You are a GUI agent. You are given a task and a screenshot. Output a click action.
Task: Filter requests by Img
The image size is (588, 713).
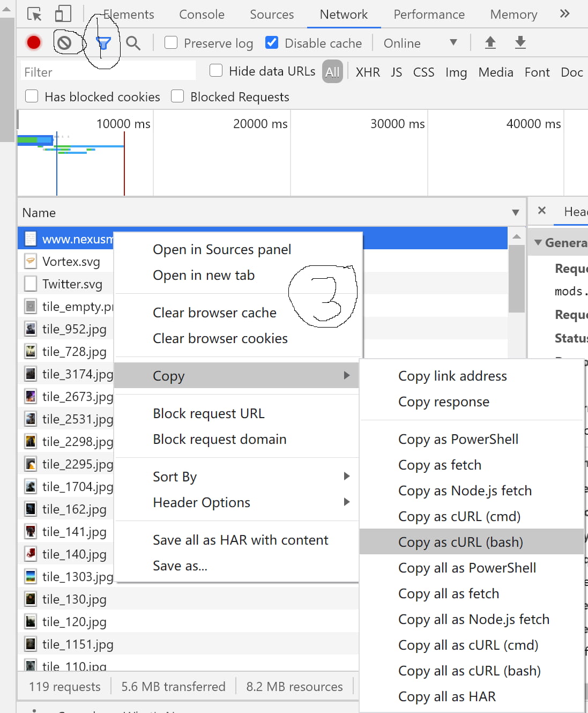click(456, 72)
